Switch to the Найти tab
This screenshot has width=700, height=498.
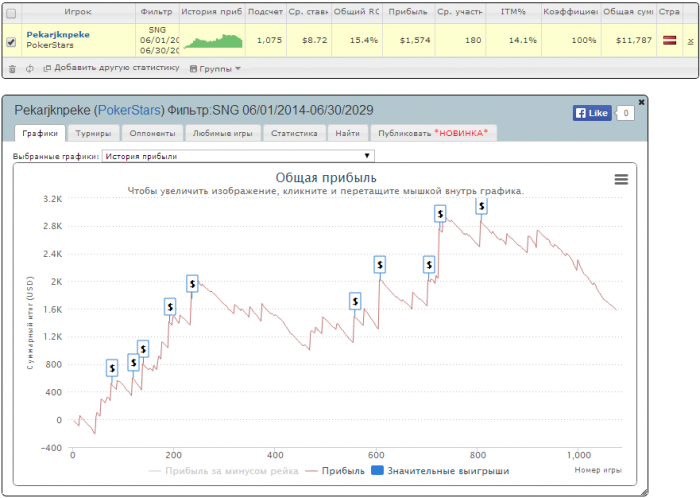pyautogui.click(x=347, y=133)
